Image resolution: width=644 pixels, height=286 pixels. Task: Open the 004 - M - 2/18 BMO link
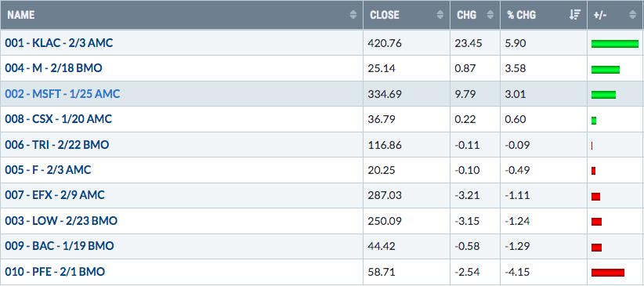tap(53, 68)
